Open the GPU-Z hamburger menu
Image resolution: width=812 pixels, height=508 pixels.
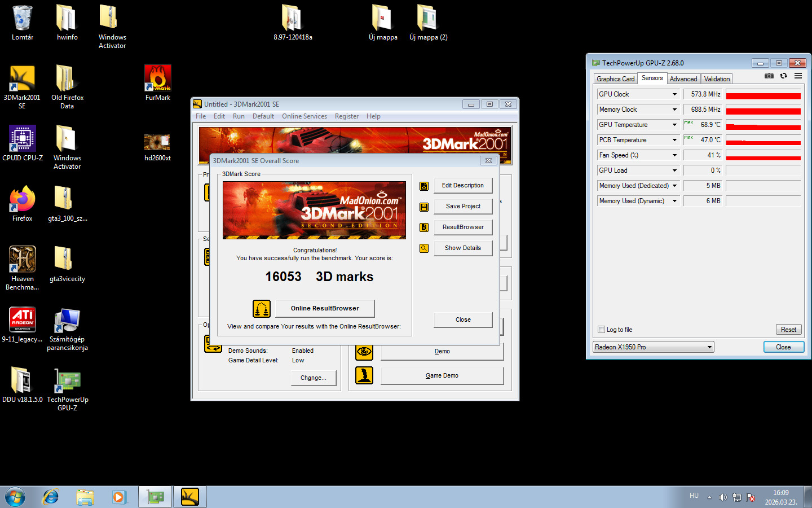(x=798, y=76)
